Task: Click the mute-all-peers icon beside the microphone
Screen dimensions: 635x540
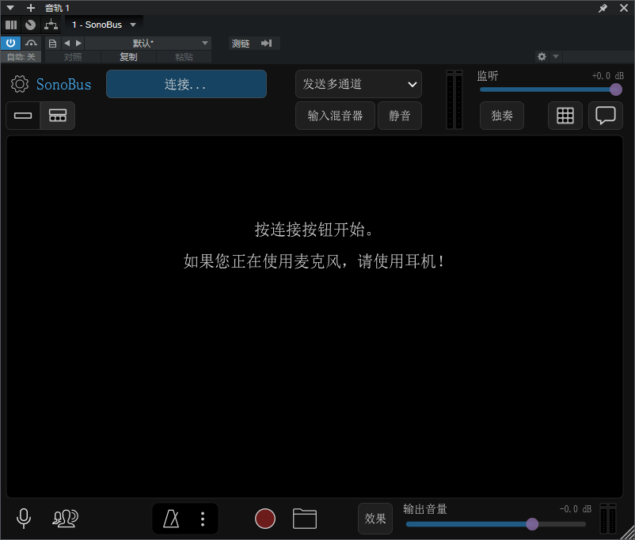Action: pos(66,518)
